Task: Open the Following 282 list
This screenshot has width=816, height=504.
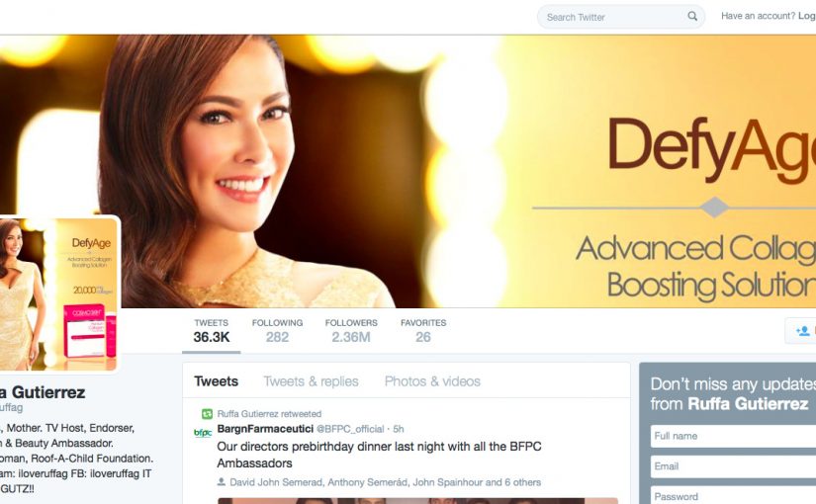Action: click(277, 331)
